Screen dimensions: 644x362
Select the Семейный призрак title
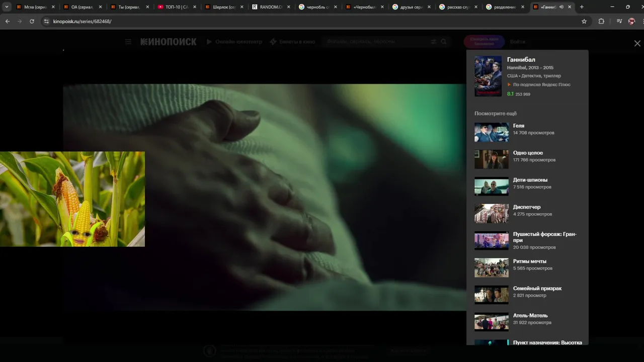click(x=537, y=289)
